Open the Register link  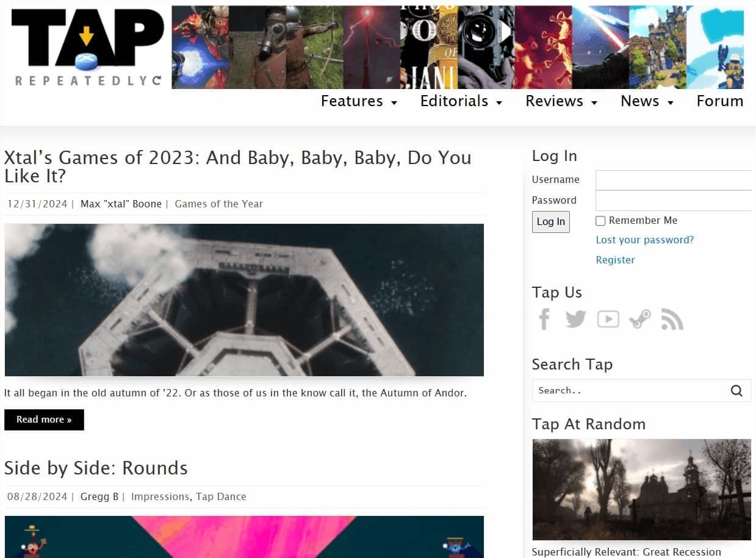[615, 260]
